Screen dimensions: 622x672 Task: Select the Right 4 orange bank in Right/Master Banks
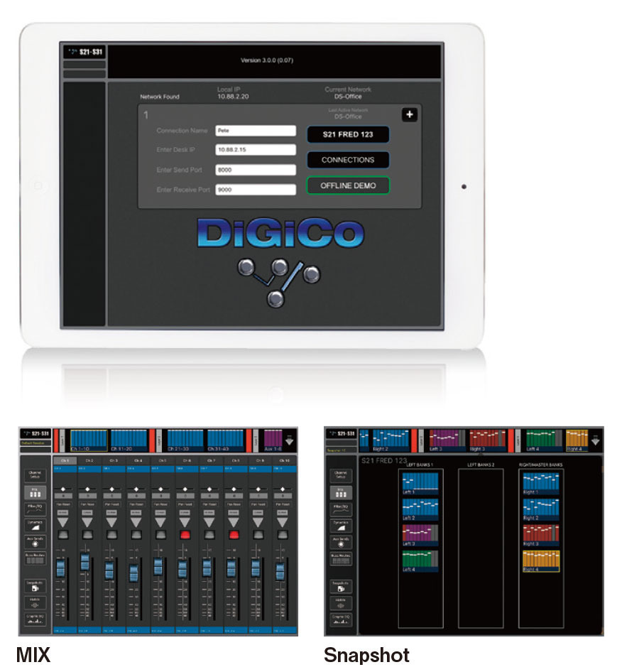pyautogui.click(x=540, y=561)
